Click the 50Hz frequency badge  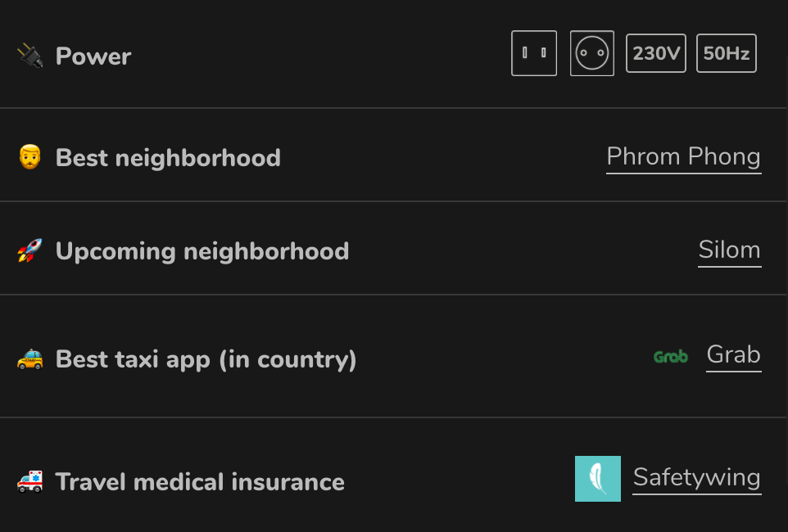pos(727,54)
